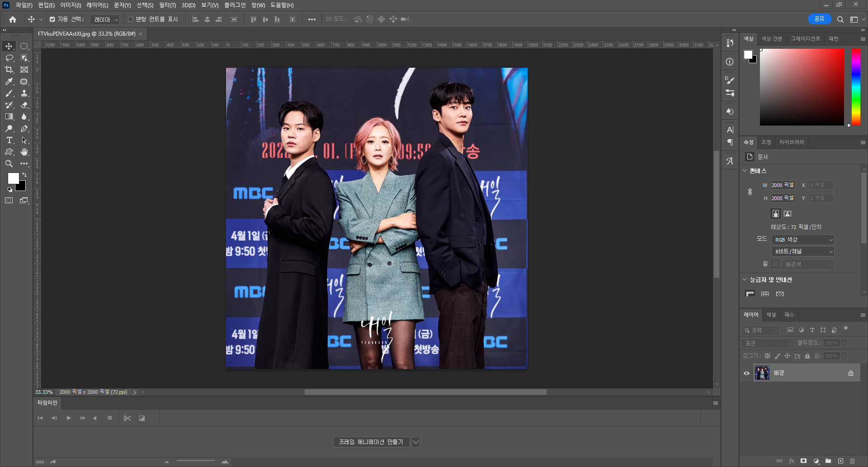Hide the 배경 layer with eye icon
The height and width of the screenshot is (467, 868).
coord(746,373)
